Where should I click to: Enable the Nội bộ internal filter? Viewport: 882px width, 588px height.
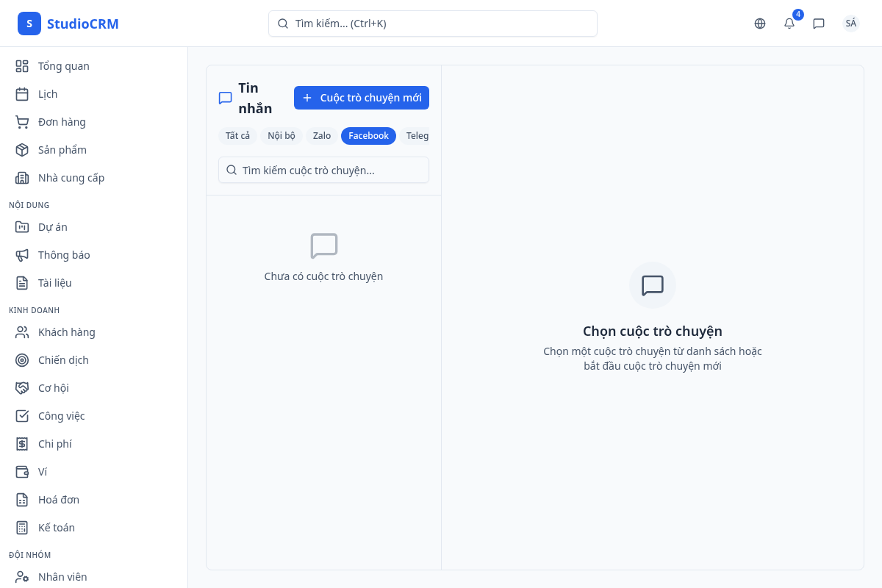pos(281,135)
